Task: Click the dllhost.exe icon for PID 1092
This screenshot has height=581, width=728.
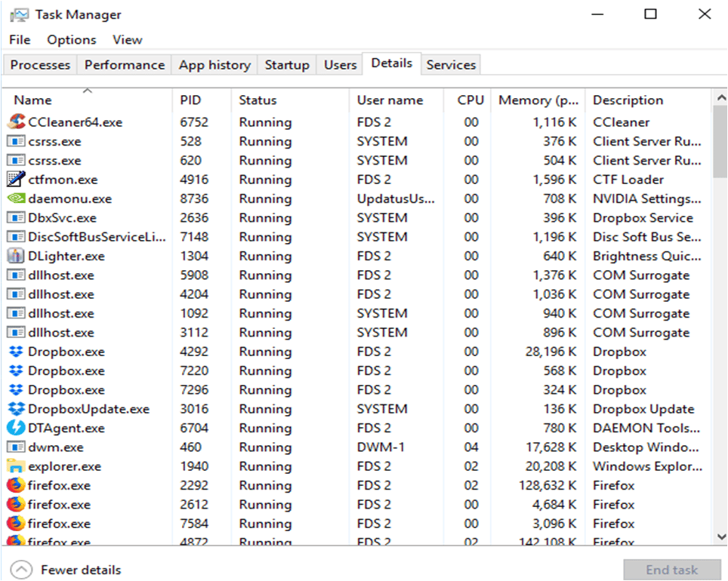Action: point(17,313)
